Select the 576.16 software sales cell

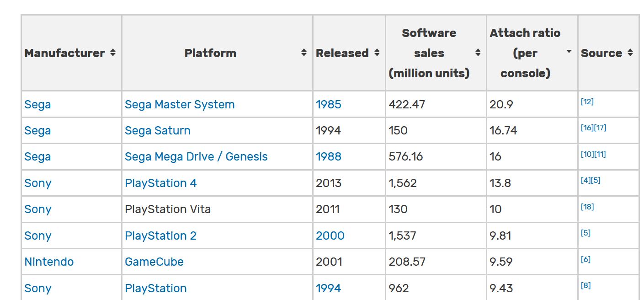pyautogui.click(x=436, y=156)
